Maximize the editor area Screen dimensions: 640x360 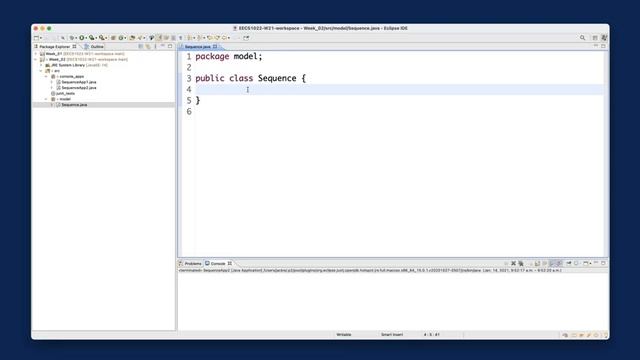(603, 46)
